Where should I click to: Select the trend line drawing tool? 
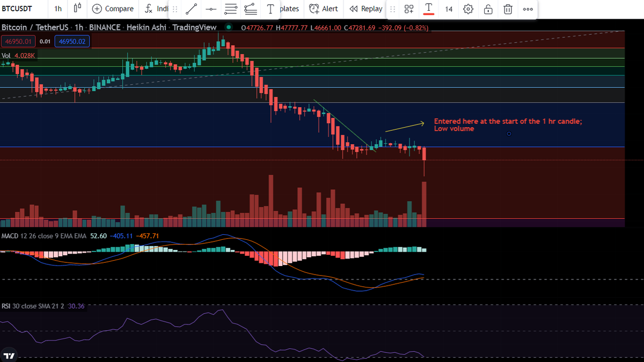192,9
